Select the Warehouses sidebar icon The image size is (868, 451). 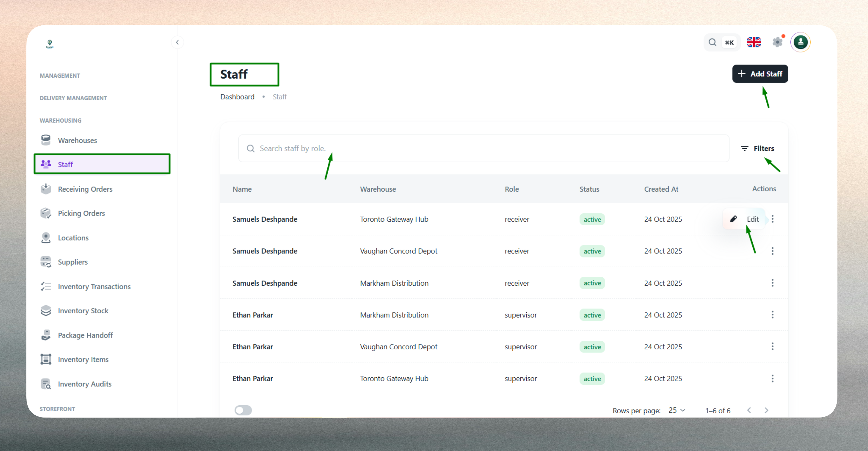point(46,140)
